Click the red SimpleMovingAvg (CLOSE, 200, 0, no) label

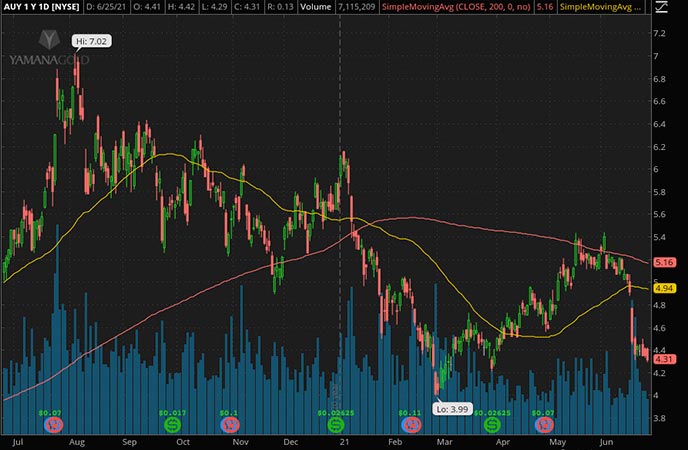point(456,7)
